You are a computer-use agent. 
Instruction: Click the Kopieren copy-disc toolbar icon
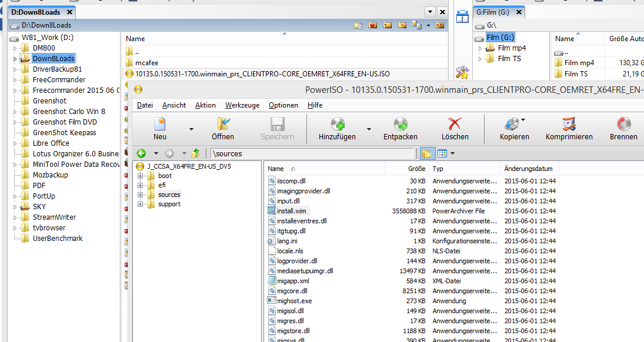pos(512,123)
